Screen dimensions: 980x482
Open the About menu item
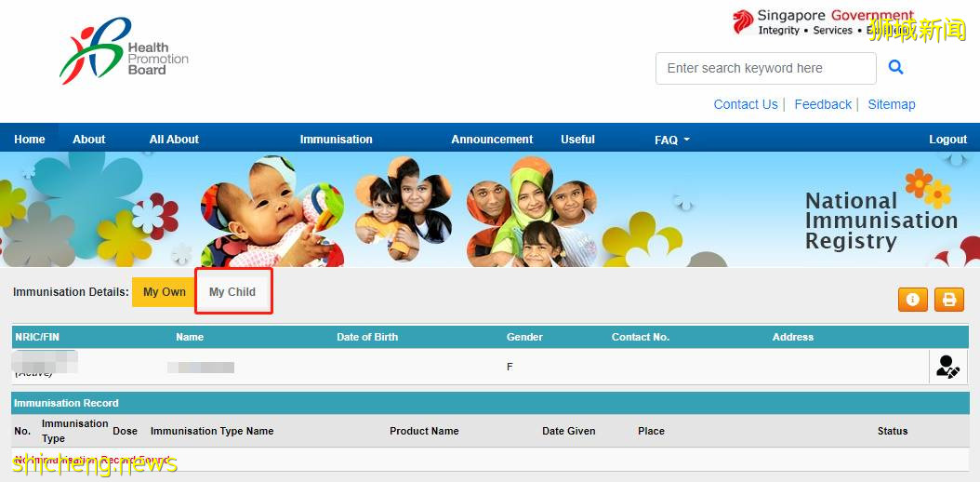coord(89,140)
